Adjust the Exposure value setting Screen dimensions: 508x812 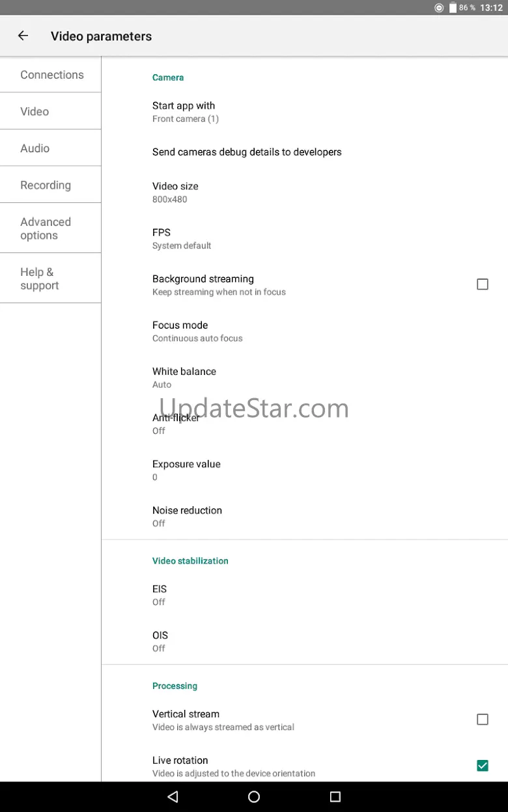(x=186, y=470)
